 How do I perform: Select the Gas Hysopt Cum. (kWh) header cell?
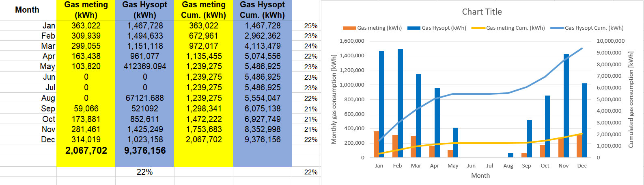(263, 10)
